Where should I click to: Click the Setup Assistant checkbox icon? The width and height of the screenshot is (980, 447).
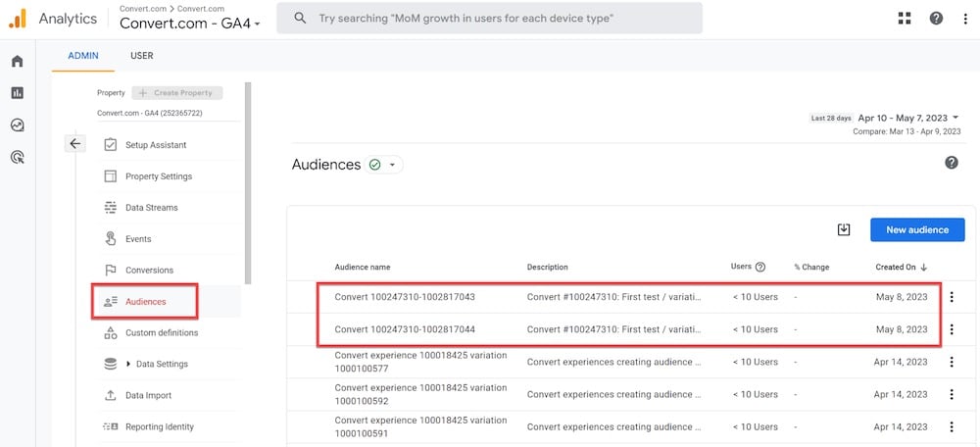click(x=111, y=144)
